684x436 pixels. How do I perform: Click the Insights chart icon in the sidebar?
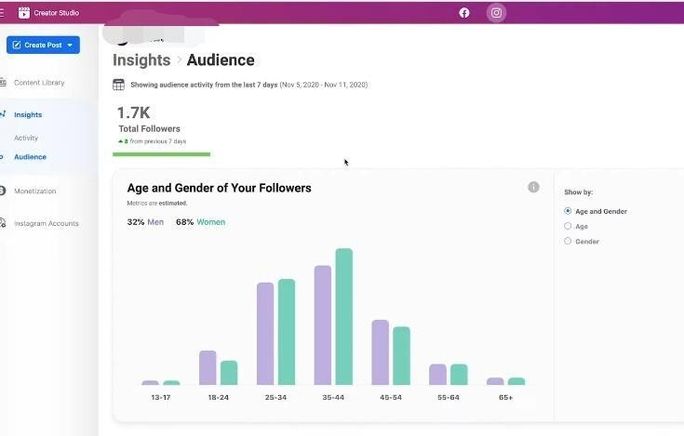click(x=3, y=114)
